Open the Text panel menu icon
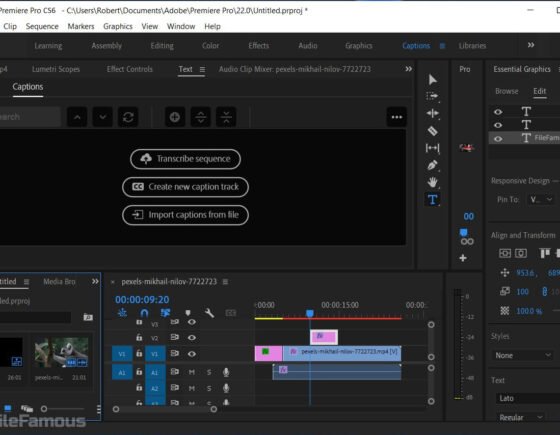The height and width of the screenshot is (435, 560). [x=202, y=69]
